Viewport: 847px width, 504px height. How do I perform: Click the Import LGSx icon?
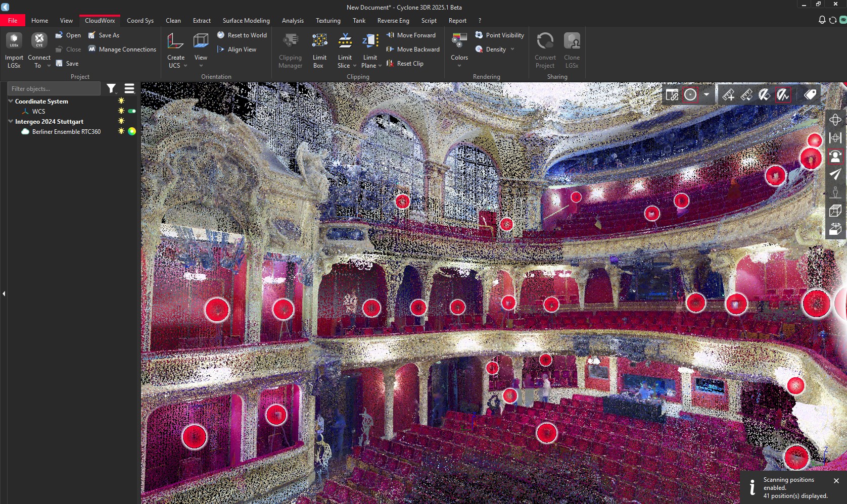[x=14, y=40]
